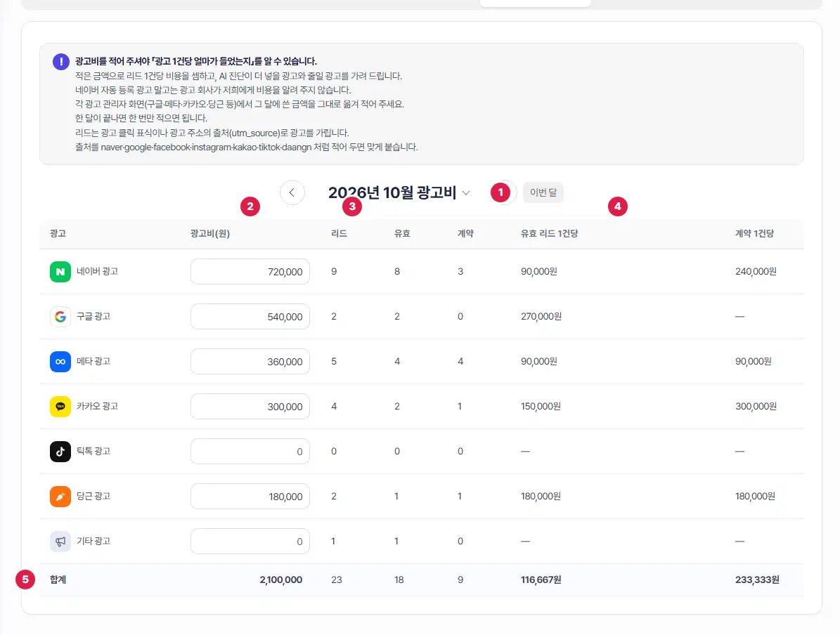Click the 광고 column header

click(58, 233)
